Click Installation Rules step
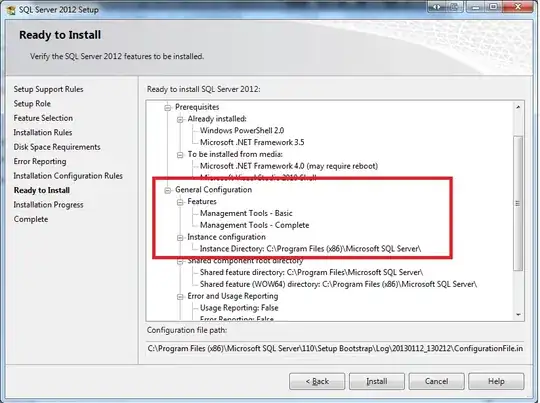This screenshot has width=540, height=403. pyautogui.click(x=43, y=133)
